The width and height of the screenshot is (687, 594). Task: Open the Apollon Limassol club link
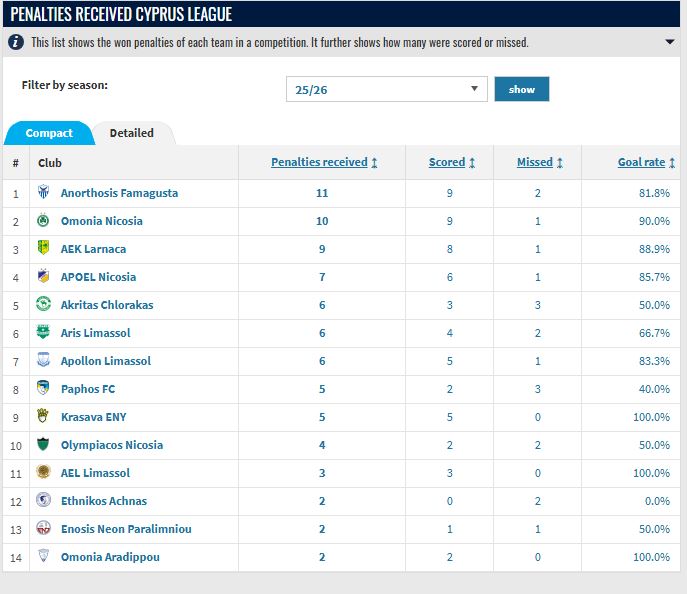[x=106, y=361]
